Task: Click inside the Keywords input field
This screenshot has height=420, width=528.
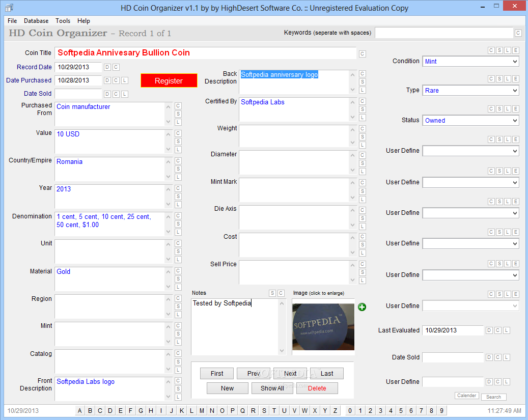Action: [444, 33]
